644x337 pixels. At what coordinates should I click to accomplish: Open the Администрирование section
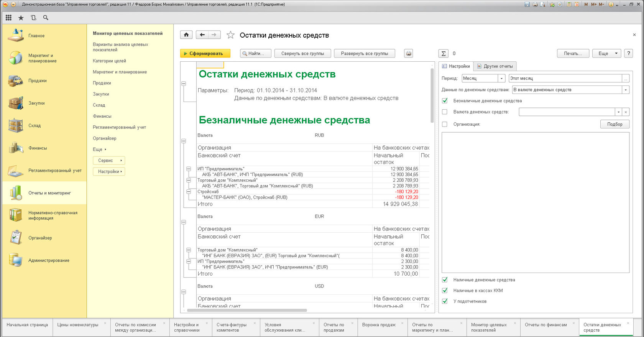(49, 260)
